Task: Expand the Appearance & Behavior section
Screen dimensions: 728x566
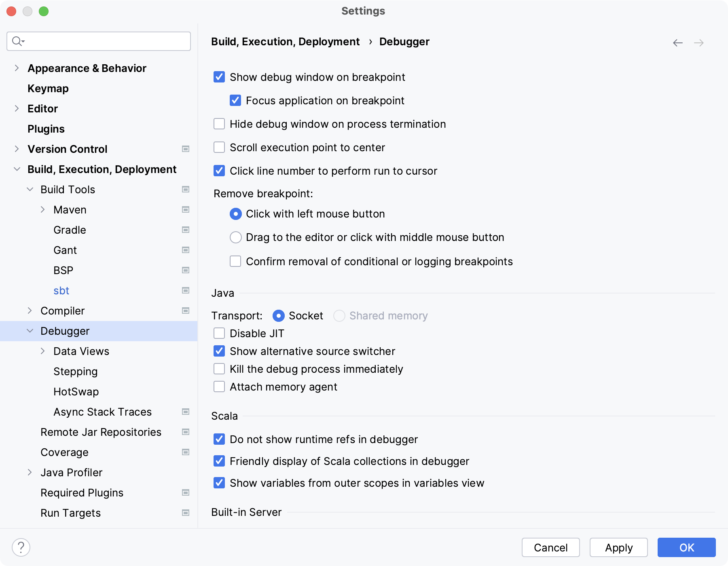Action: click(x=16, y=68)
